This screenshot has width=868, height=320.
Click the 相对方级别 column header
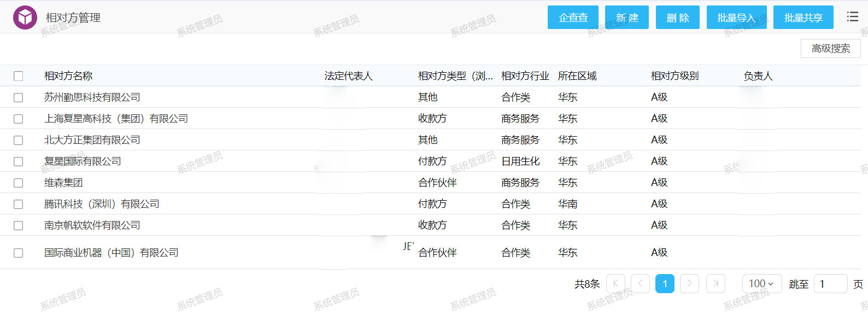click(x=675, y=76)
